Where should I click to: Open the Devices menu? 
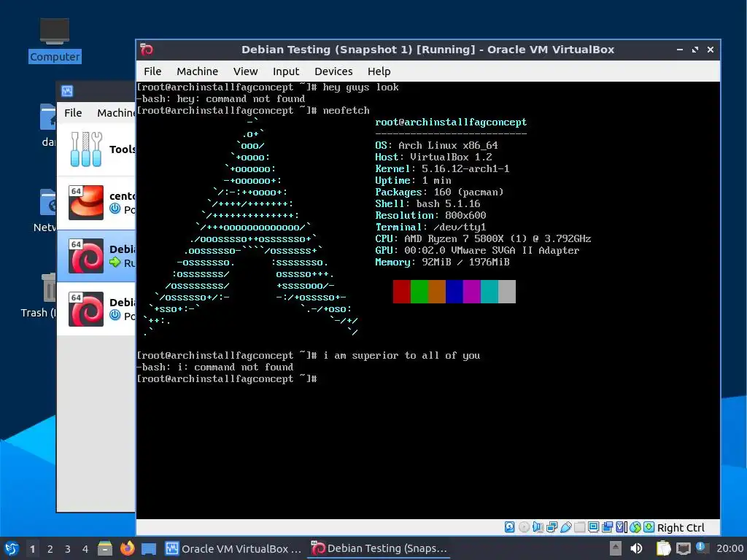pyautogui.click(x=333, y=71)
